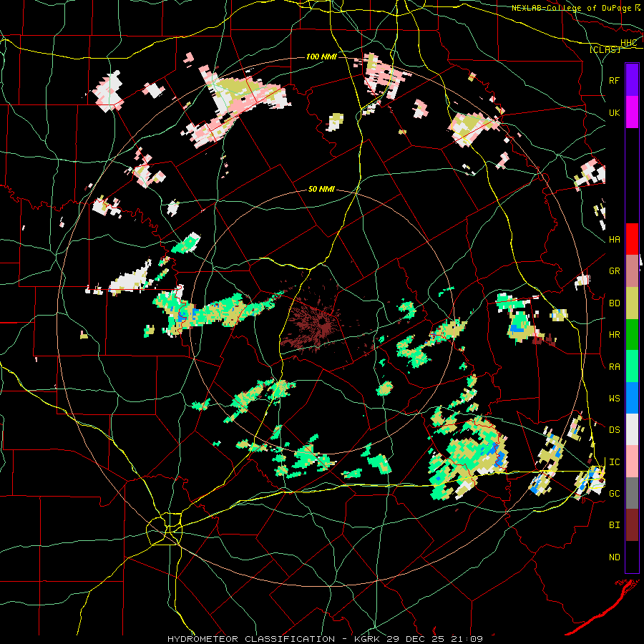Click the HR legend label

coord(614,335)
